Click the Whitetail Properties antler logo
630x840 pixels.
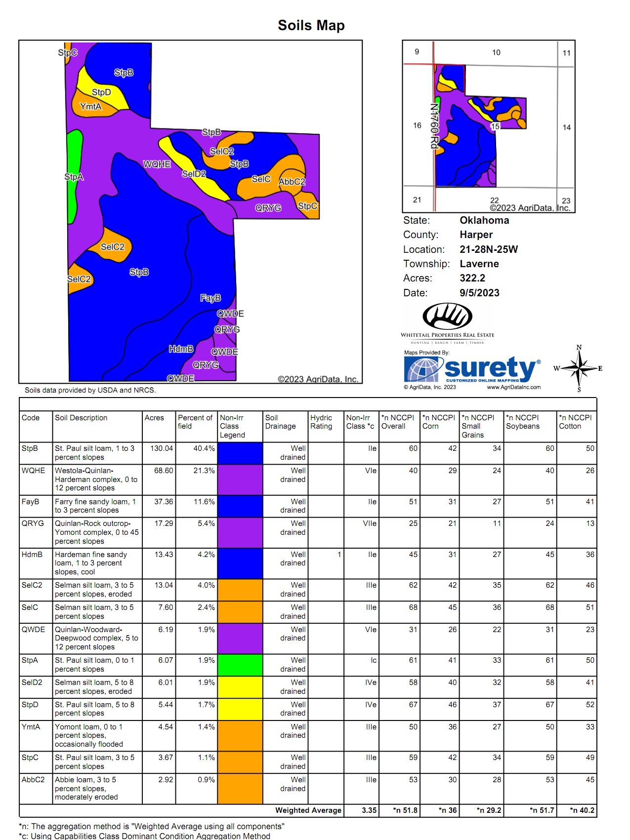pos(447,317)
